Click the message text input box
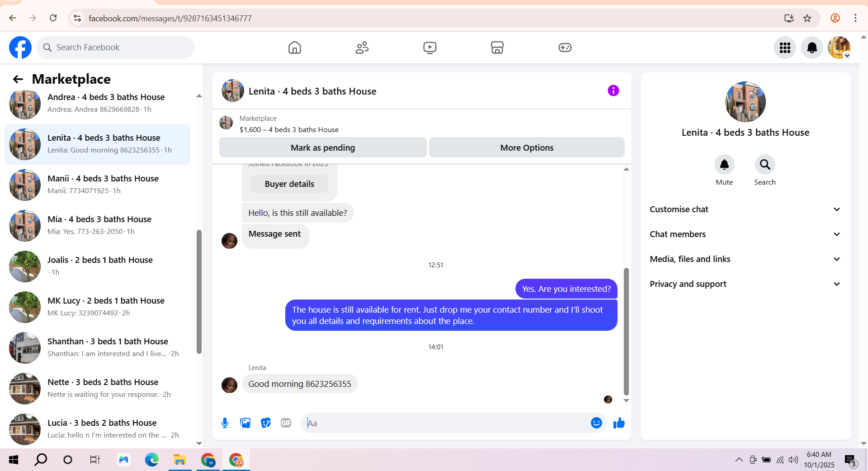This screenshot has height=471, width=868. point(445,423)
